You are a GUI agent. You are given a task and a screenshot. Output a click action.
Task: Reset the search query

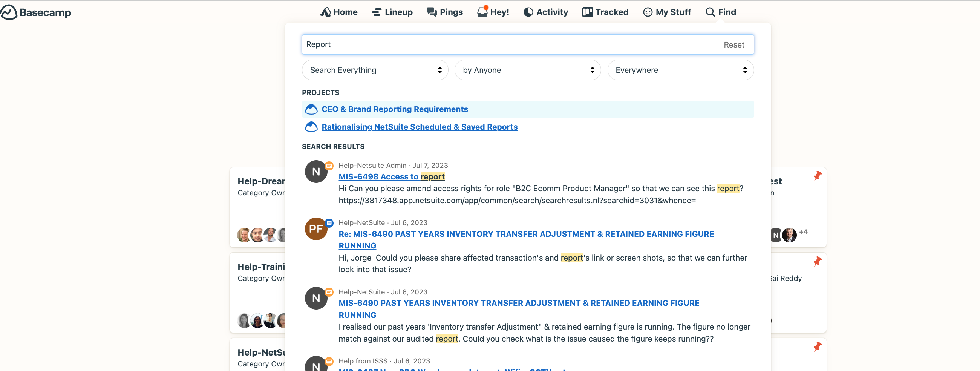click(733, 44)
